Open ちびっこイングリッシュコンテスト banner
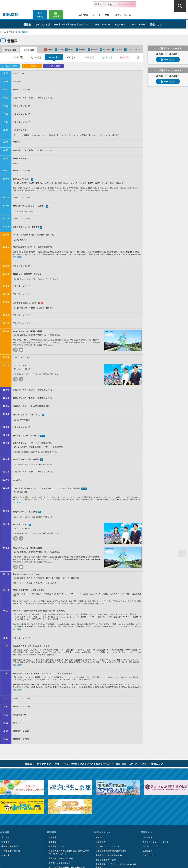188x868 pixels. point(22,787)
